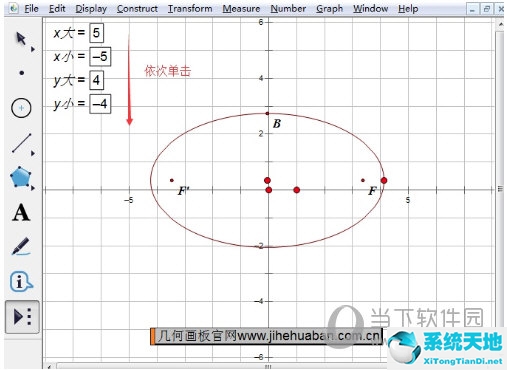Click the x小 parameter value –5
The height and width of the screenshot is (370, 507).
tap(100, 56)
